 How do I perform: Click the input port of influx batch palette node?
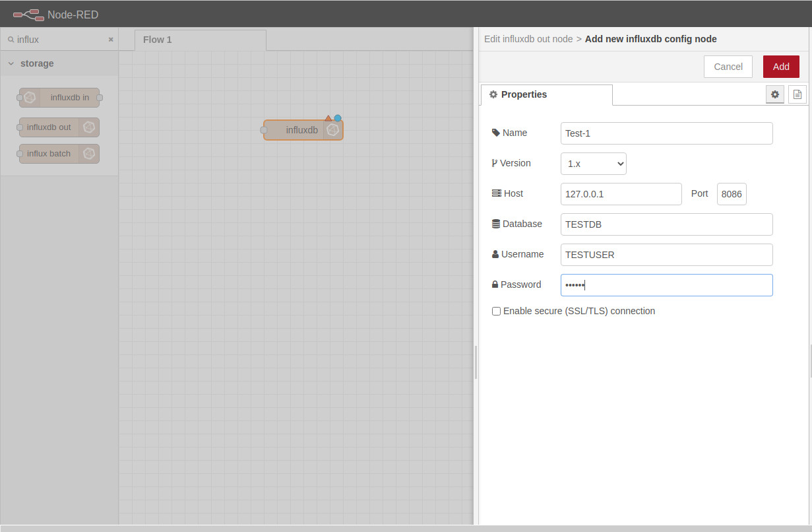pos(20,154)
